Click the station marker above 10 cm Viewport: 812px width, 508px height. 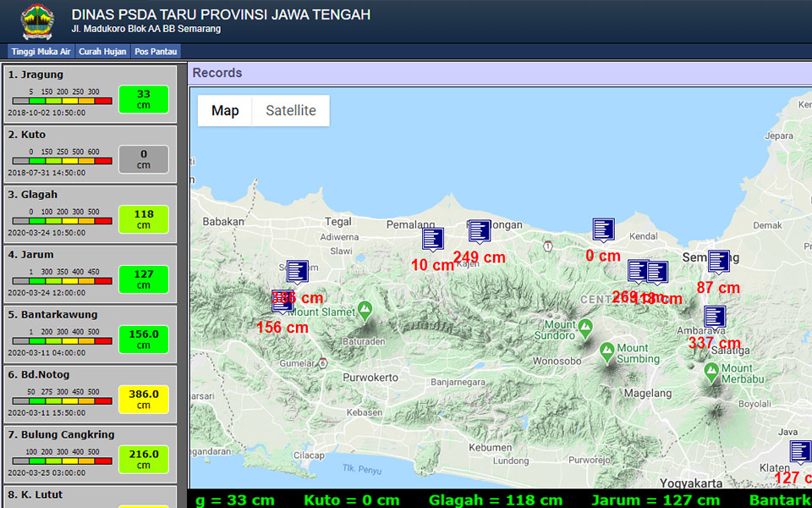pos(432,240)
